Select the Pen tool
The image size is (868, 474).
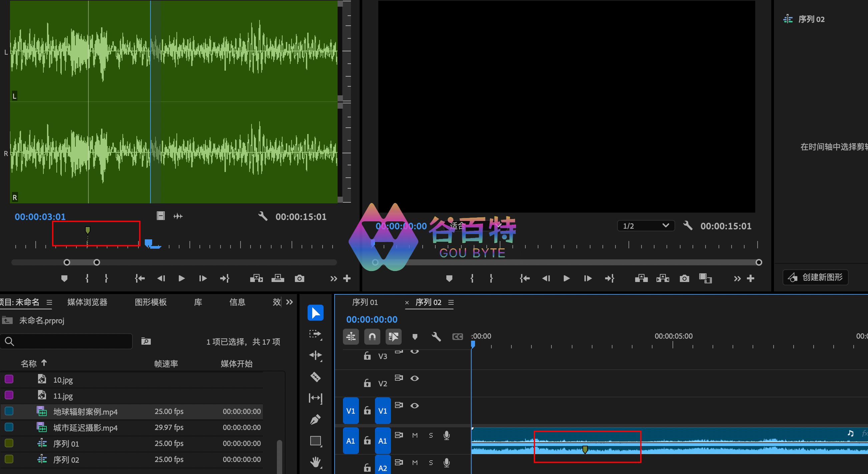315,419
